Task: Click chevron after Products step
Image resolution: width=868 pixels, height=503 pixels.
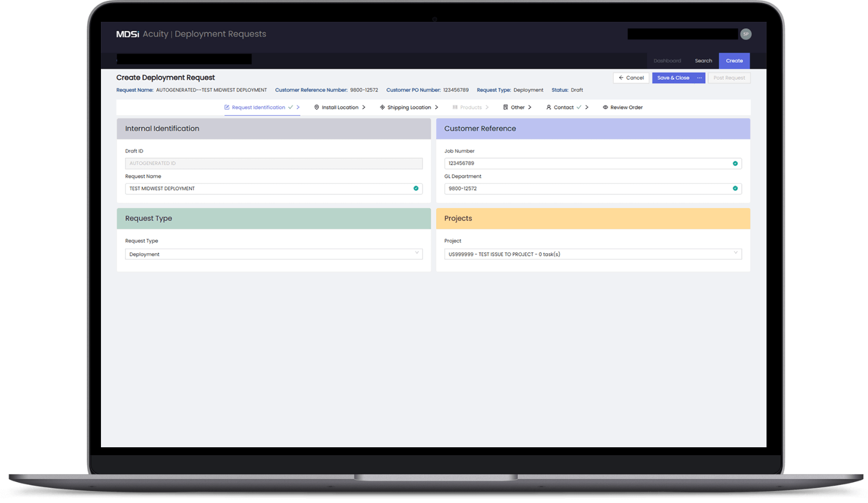Action: click(x=487, y=107)
